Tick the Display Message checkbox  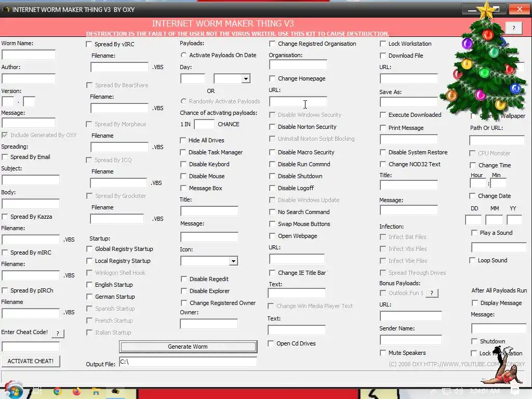[475, 303]
